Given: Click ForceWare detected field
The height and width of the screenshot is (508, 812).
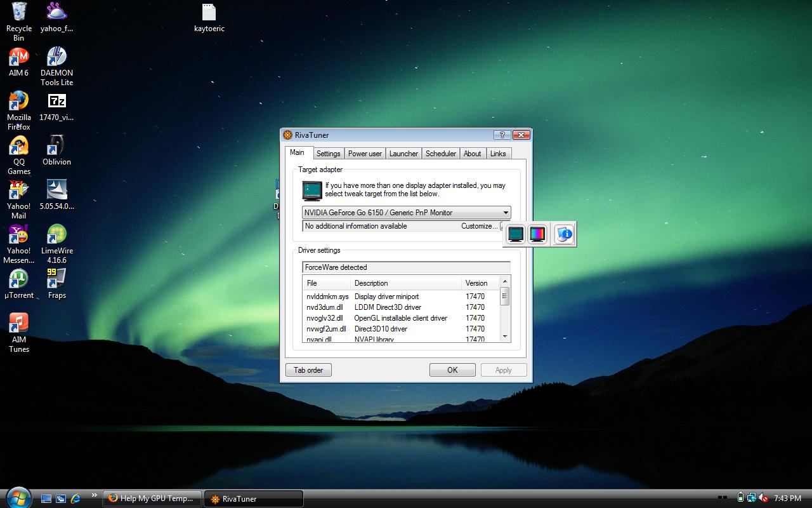Looking at the screenshot, I should [x=407, y=267].
